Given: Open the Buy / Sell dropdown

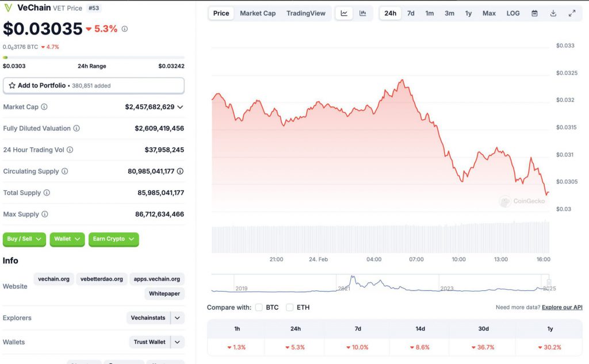Looking at the screenshot, I should 24,239.
